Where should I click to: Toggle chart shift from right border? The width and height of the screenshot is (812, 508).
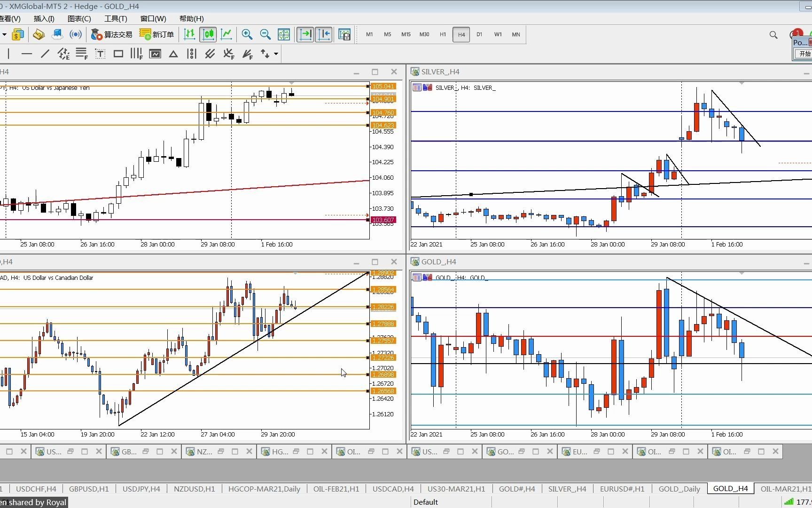[324, 34]
